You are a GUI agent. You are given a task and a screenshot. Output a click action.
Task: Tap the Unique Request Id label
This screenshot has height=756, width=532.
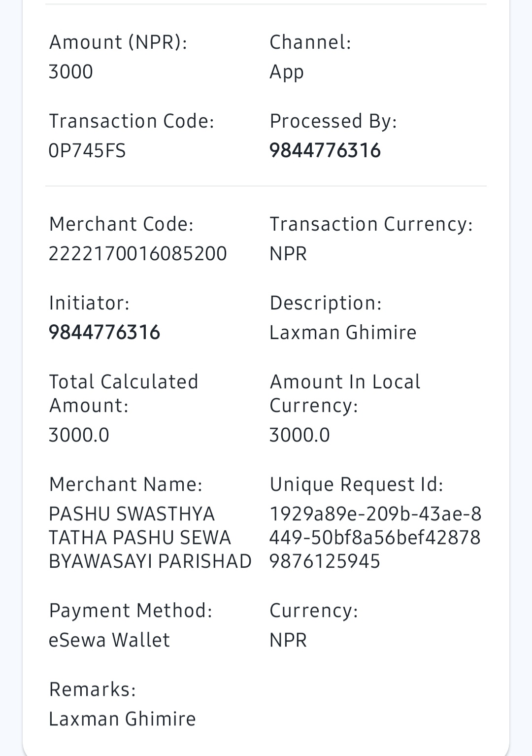(x=356, y=484)
